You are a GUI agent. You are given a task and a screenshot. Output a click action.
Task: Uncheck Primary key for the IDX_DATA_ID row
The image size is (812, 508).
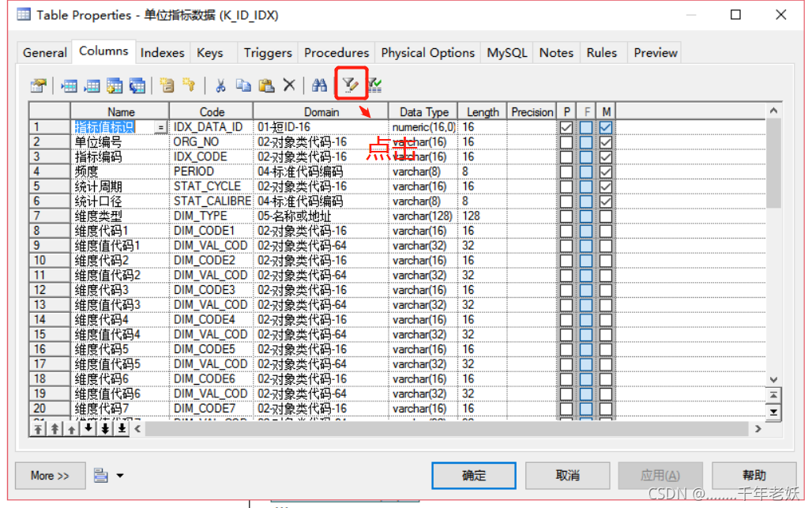[x=566, y=127]
